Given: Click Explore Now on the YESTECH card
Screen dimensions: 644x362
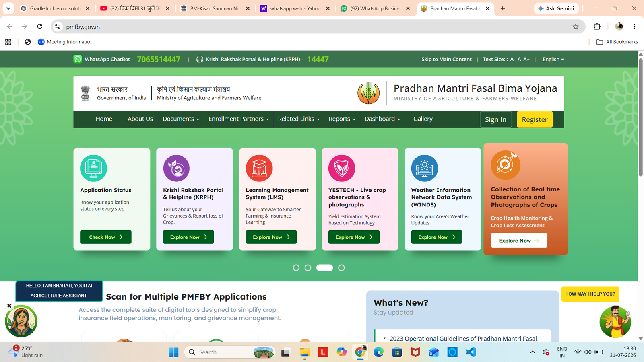Looking at the screenshot, I should (x=354, y=237).
